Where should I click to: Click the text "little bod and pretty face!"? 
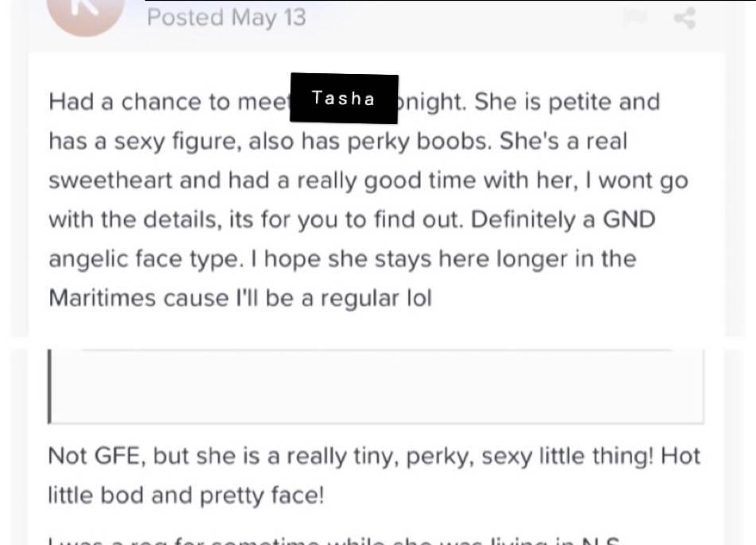click(x=186, y=495)
